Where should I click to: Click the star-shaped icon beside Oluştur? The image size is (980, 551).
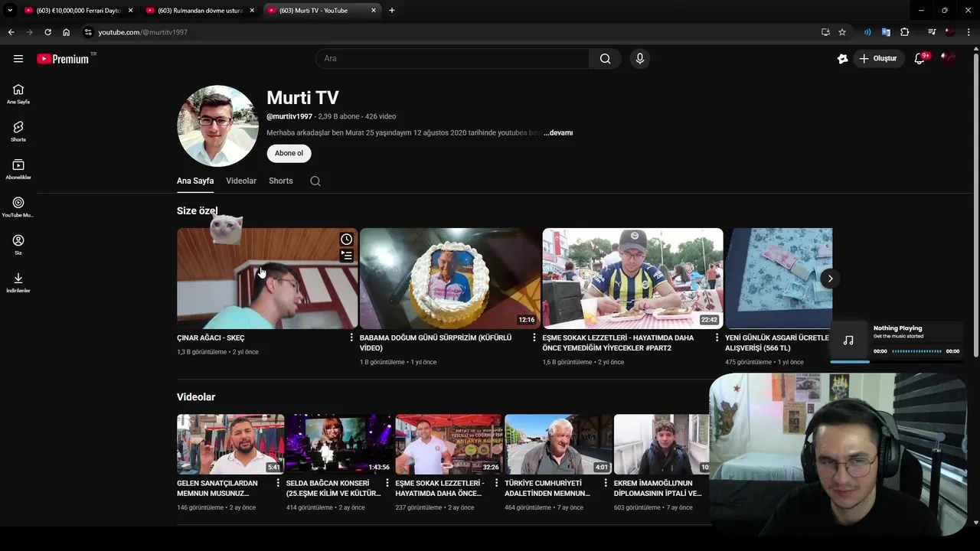click(842, 59)
